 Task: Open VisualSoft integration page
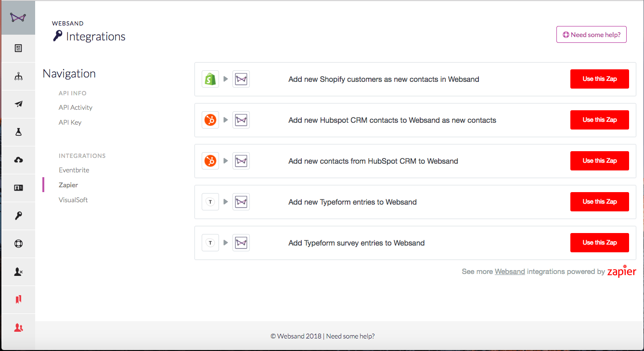(x=73, y=200)
